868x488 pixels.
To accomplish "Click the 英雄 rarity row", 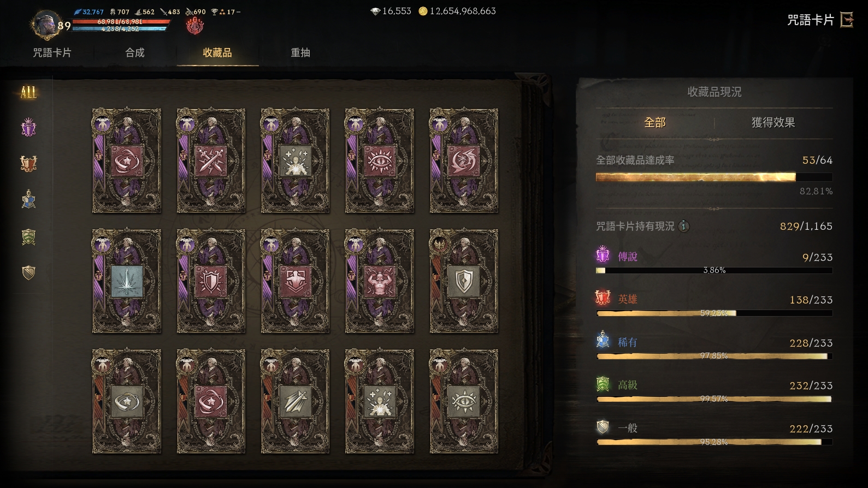I will [714, 305].
